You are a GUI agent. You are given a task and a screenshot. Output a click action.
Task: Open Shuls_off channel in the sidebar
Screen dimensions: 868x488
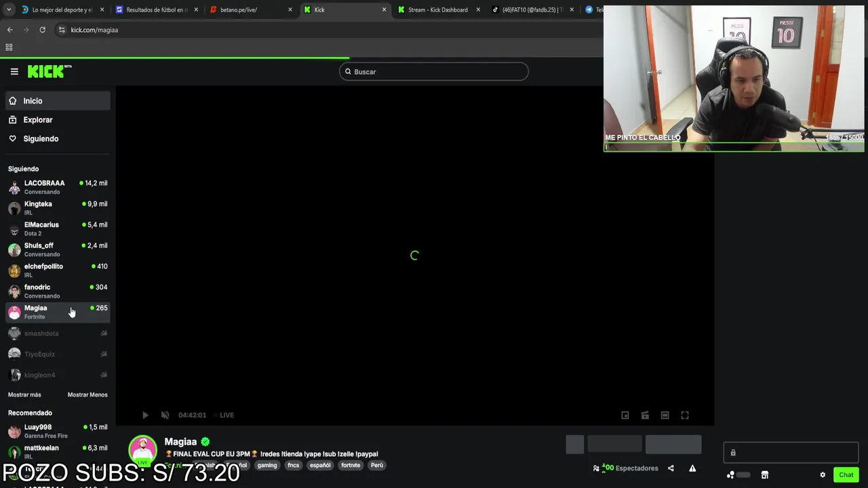tap(58, 249)
